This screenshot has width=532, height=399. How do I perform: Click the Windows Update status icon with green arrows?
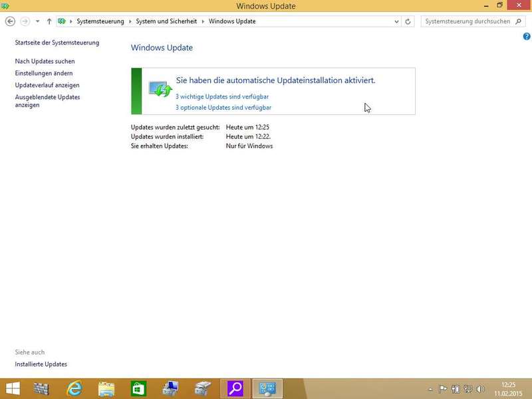pos(160,89)
